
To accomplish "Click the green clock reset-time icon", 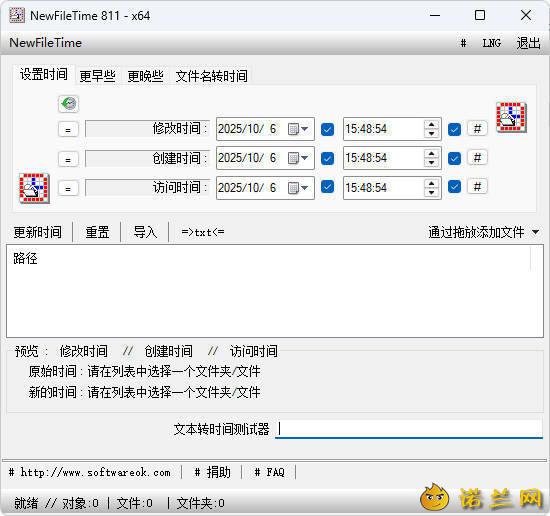I will coord(68,104).
